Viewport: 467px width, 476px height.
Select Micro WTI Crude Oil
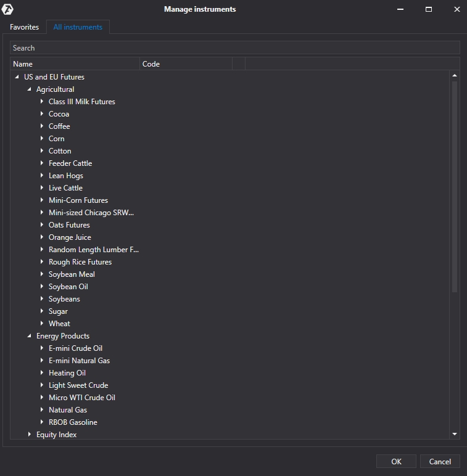click(81, 398)
